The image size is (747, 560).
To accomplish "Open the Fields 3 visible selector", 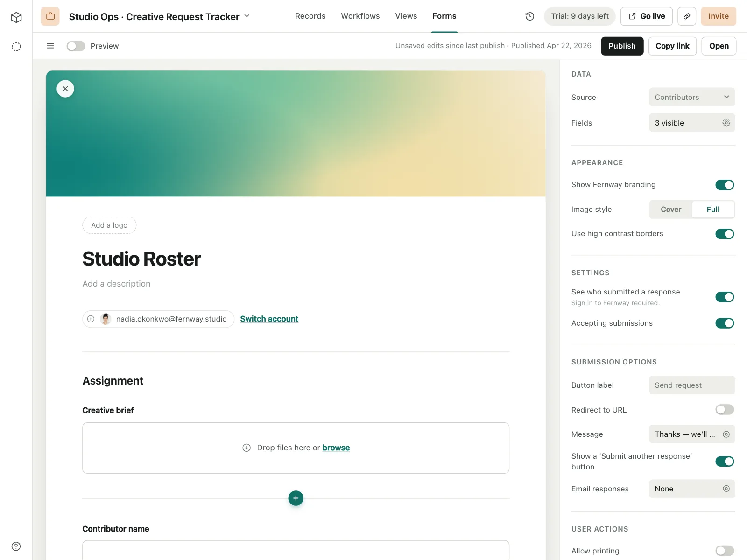I will coord(692,123).
